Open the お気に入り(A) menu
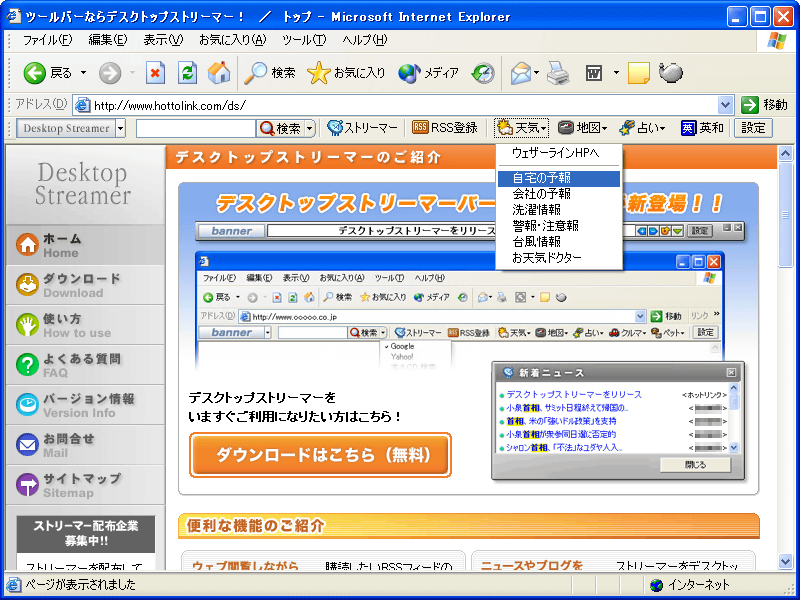The width and height of the screenshot is (800, 600). coord(233,40)
